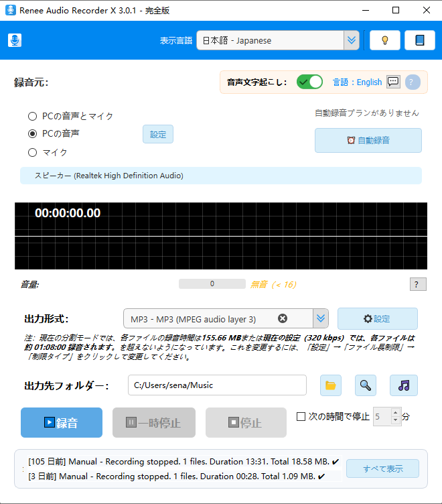Viewport: 442px width, 504px height.
Task: Click the transcription speech bubble icon
Action: click(x=393, y=82)
